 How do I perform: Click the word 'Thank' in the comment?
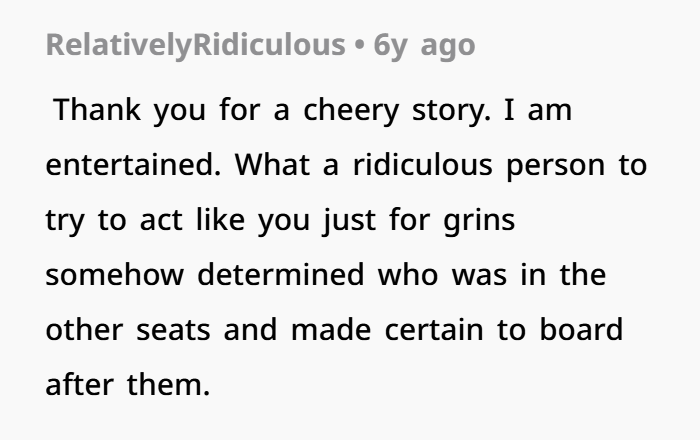coord(97,109)
